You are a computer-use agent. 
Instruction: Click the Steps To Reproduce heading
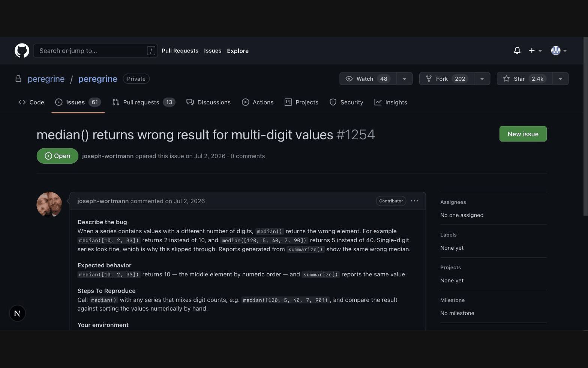(106, 291)
